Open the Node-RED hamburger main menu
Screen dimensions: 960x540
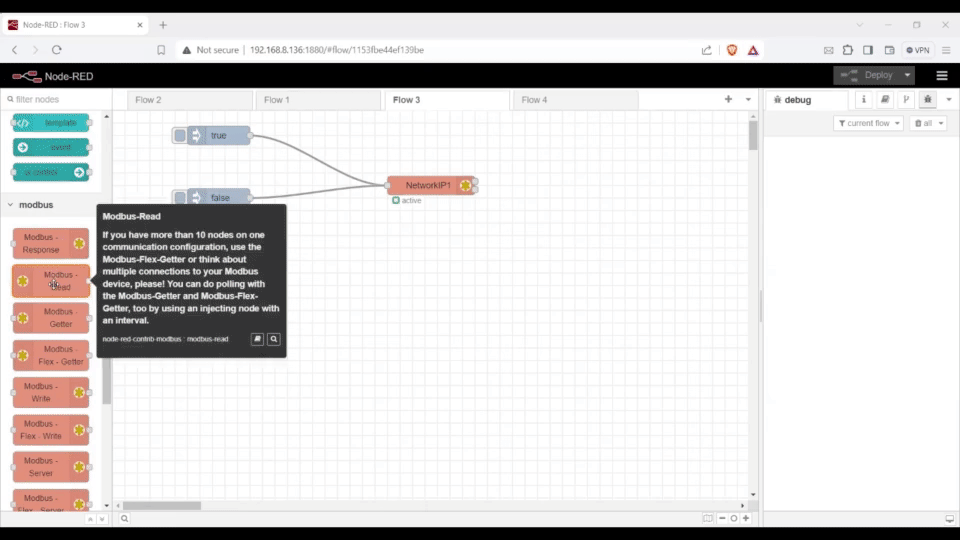click(x=941, y=75)
